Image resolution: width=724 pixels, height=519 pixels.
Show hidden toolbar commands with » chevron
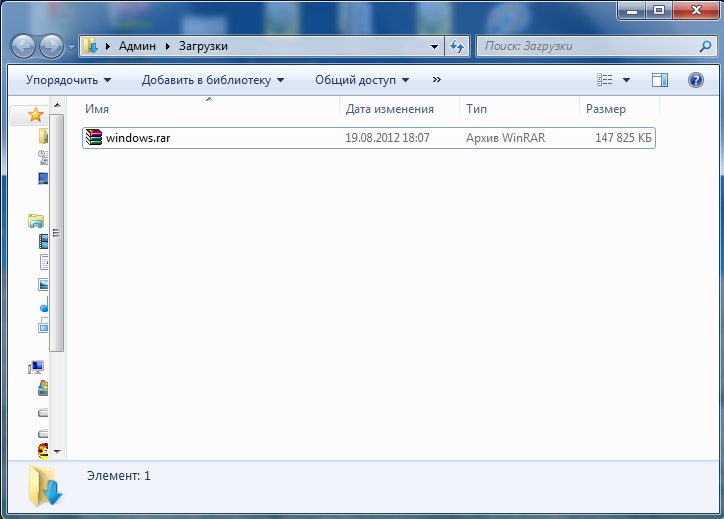(x=436, y=79)
